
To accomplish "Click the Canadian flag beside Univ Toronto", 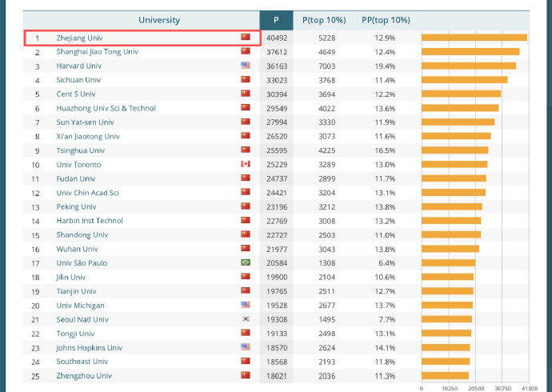I will [x=246, y=165].
